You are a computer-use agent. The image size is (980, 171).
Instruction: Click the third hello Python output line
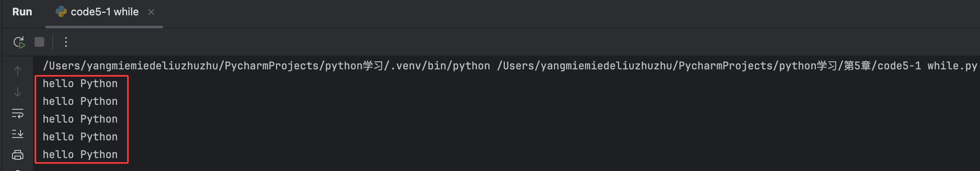80,119
